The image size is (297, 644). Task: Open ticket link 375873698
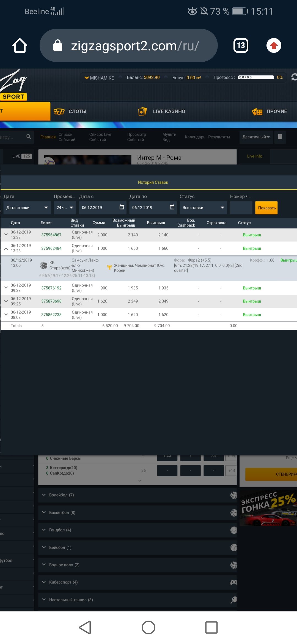pos(51,301)
